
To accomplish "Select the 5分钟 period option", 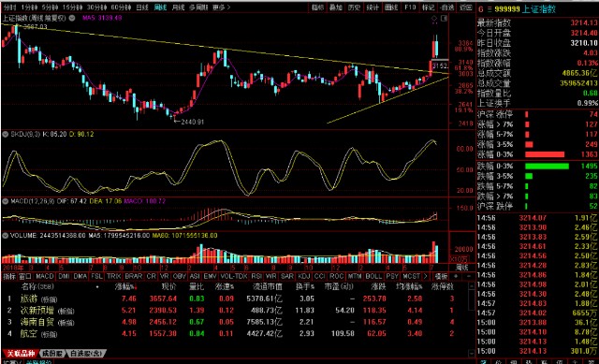I will tap(50, 7).
